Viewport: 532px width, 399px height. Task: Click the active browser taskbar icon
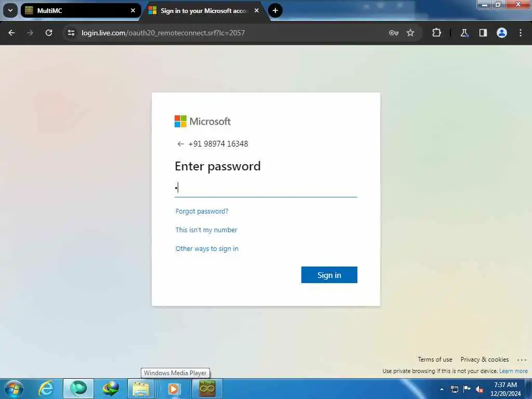(x=78, y=389)
